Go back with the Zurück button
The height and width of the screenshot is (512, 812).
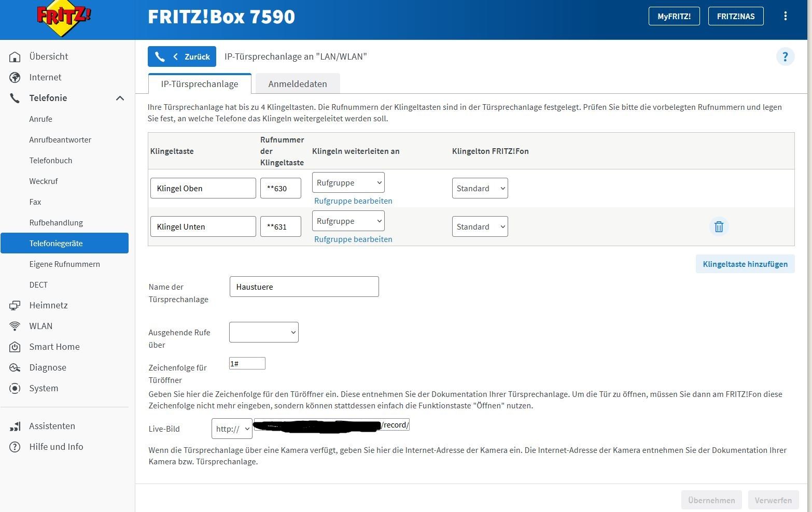coord(182,56)
